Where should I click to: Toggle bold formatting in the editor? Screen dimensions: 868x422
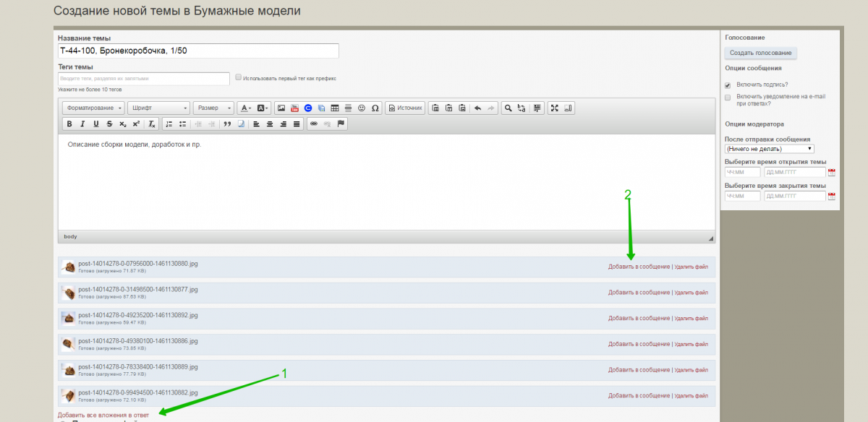(x=69, y=124)
